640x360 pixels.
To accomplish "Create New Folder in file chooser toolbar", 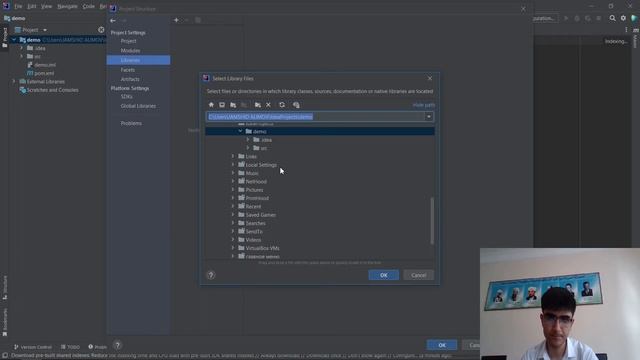I will coord(258,105).
